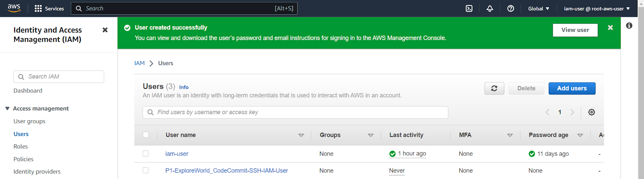
Task: Refresh the users list
Action: click(x=494, y=88)
